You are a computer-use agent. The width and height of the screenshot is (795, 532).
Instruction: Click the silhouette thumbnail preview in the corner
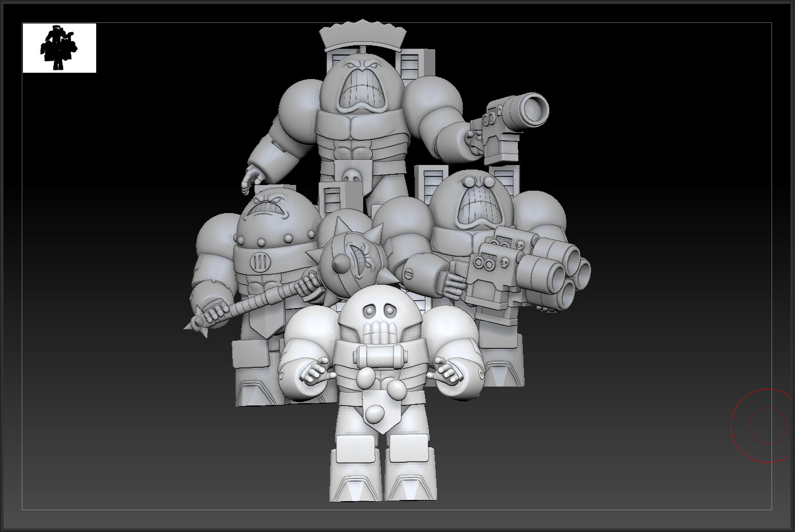click(x=59, y=48)
